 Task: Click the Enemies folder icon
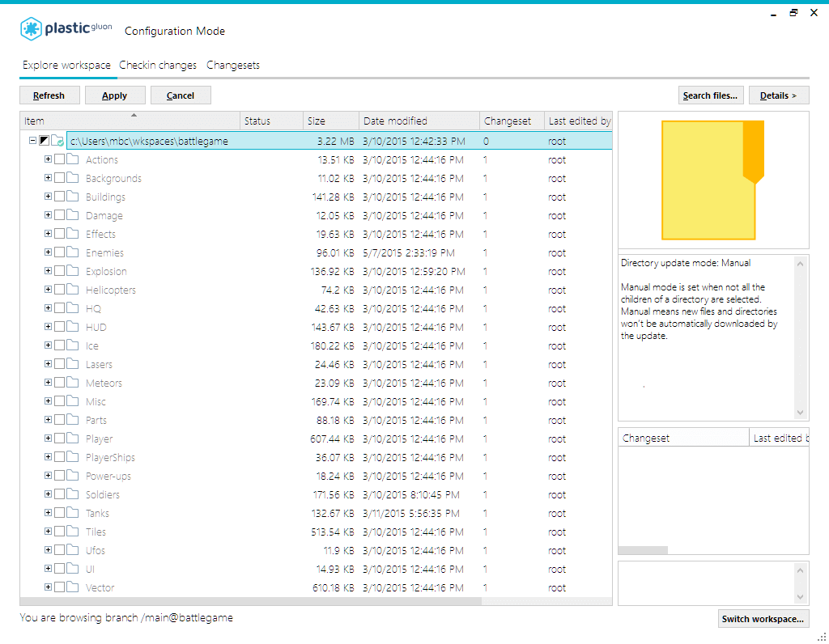pyautogui.click(x=72, y=252)
